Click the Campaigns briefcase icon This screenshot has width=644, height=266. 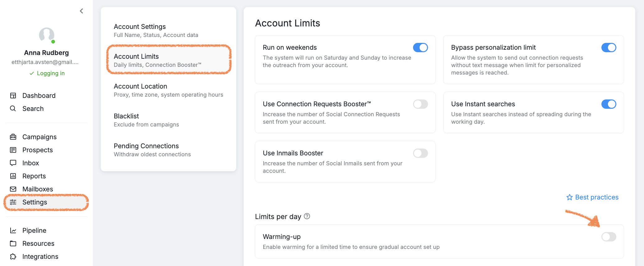tap(13, 137)
